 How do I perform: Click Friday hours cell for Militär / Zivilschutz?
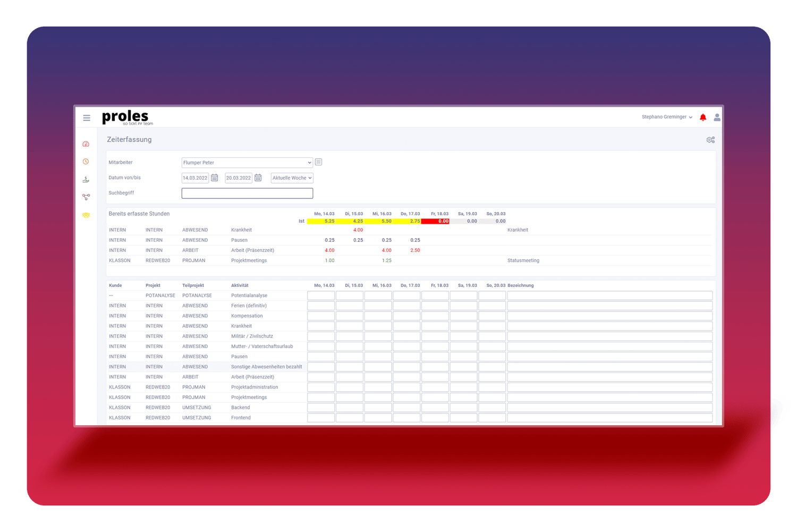click(x=435, y=336)
